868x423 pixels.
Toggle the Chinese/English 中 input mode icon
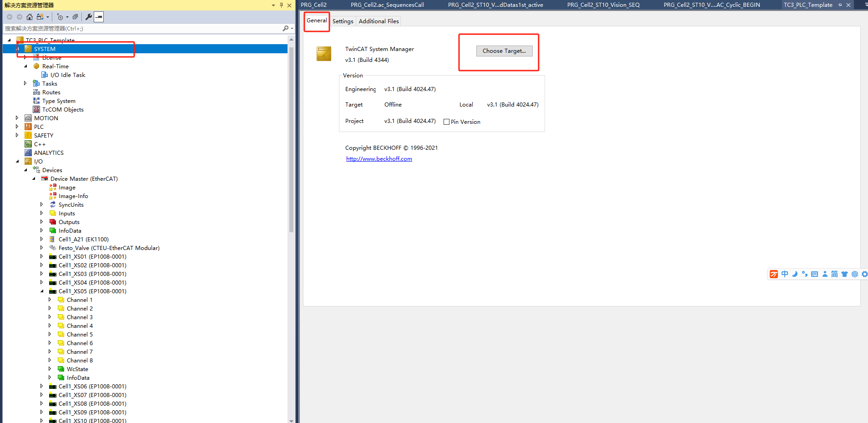click(785, 274)
